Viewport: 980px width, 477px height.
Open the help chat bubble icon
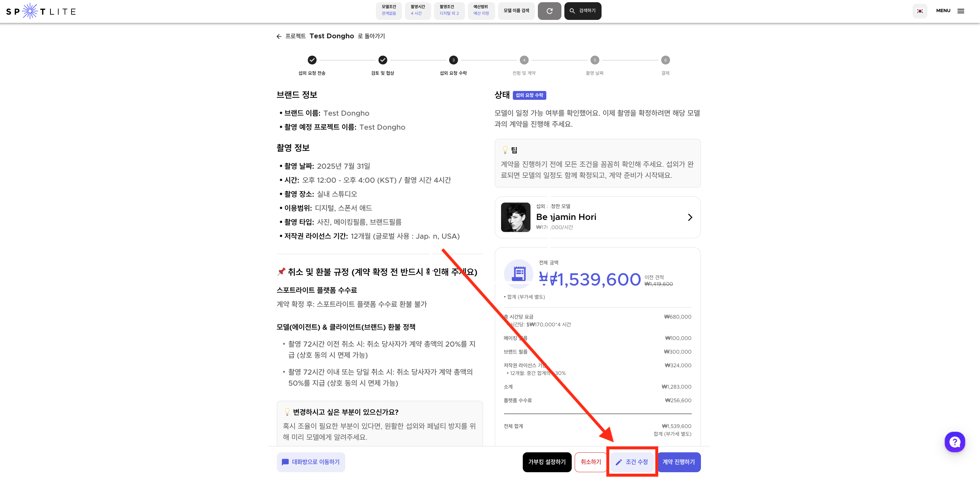pyautogui.click(x=954, y=442)
